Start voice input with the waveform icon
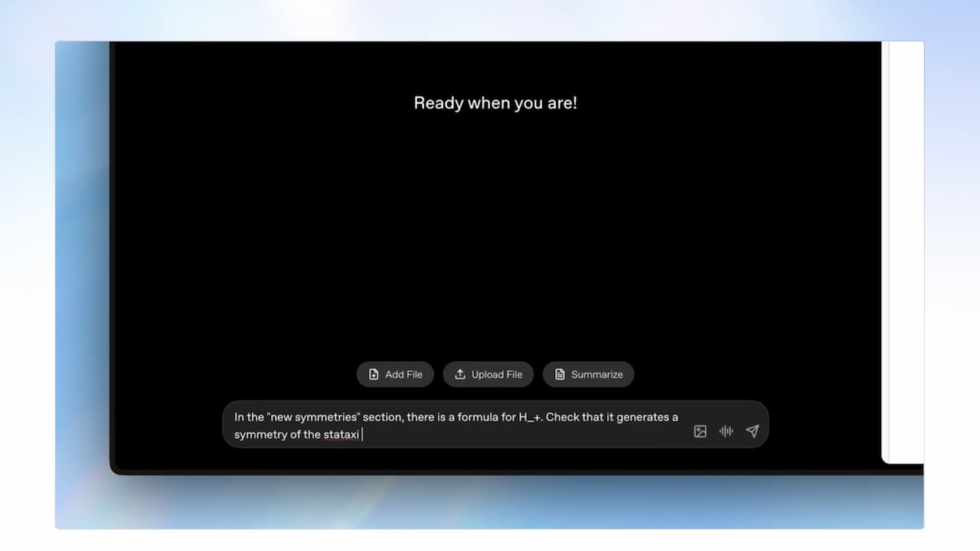The width and height of the screenshot is (980, 551). pyautogui.click(x=726, y=432)
